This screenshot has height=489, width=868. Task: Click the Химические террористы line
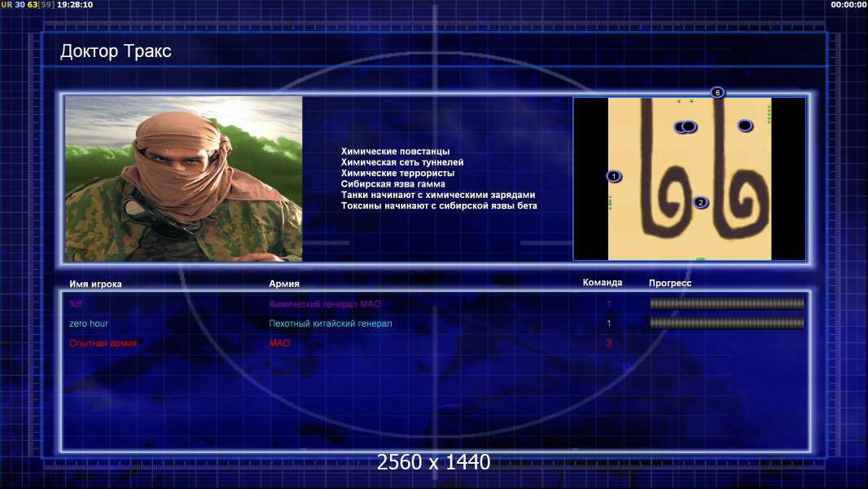click(397, 173)
